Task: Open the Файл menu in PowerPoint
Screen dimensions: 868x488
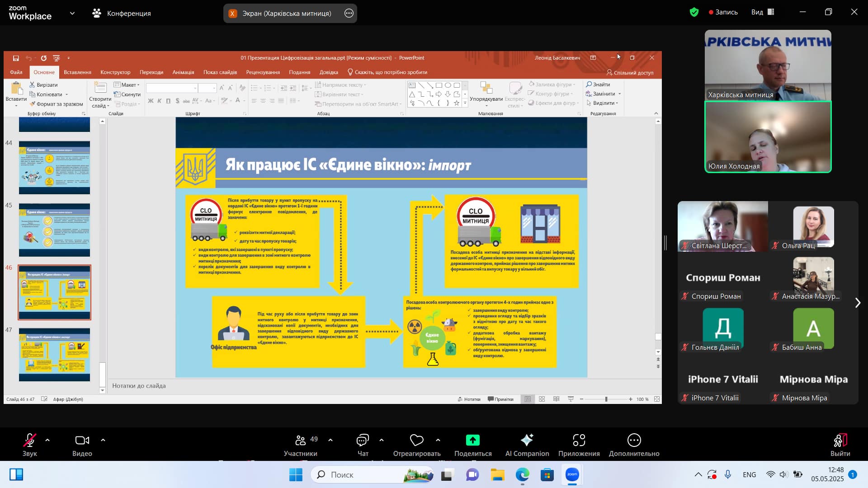Action: (x=16, y=72)
